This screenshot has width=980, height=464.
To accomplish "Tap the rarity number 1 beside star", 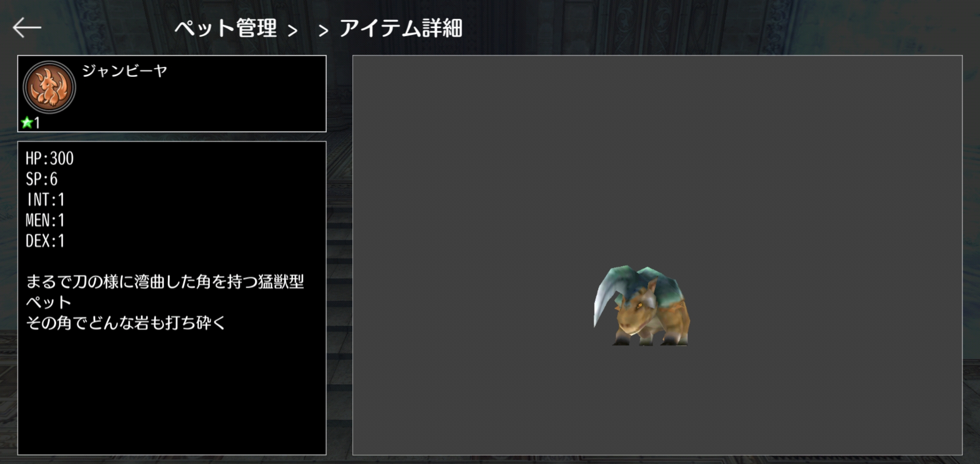I will click(x=37, y=123).
